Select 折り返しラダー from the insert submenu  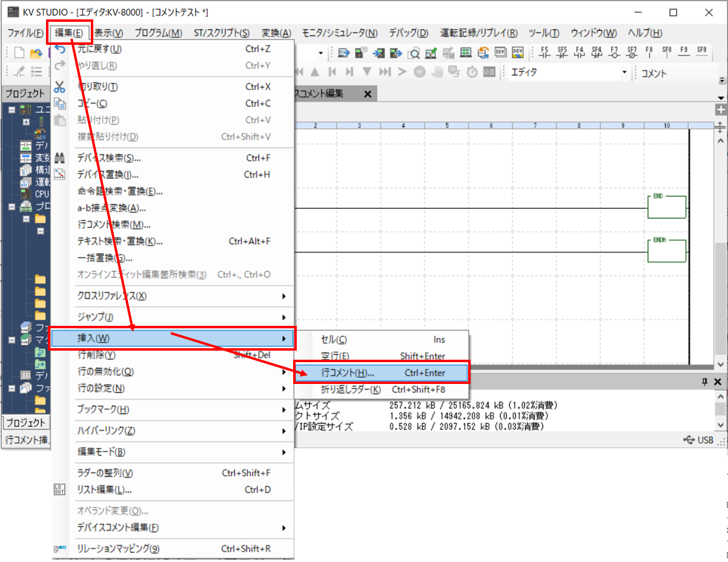[382, 389]
